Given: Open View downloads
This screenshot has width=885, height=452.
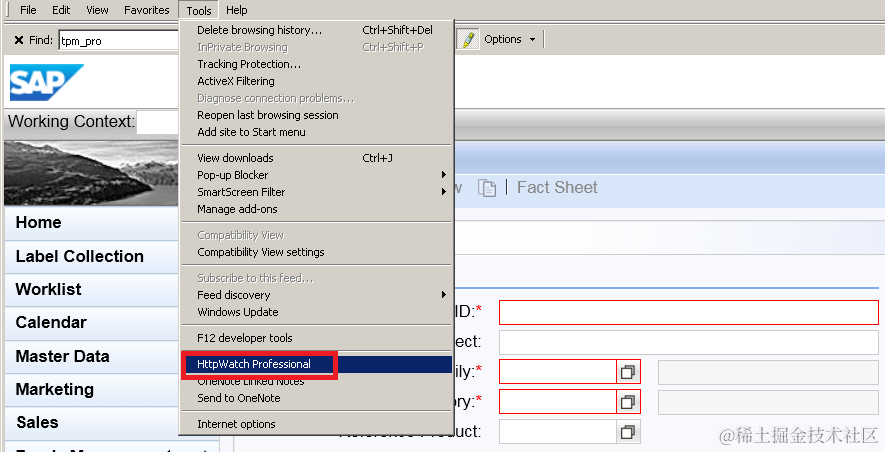Looking at the screenshot, I should click(x=317, y=158).
